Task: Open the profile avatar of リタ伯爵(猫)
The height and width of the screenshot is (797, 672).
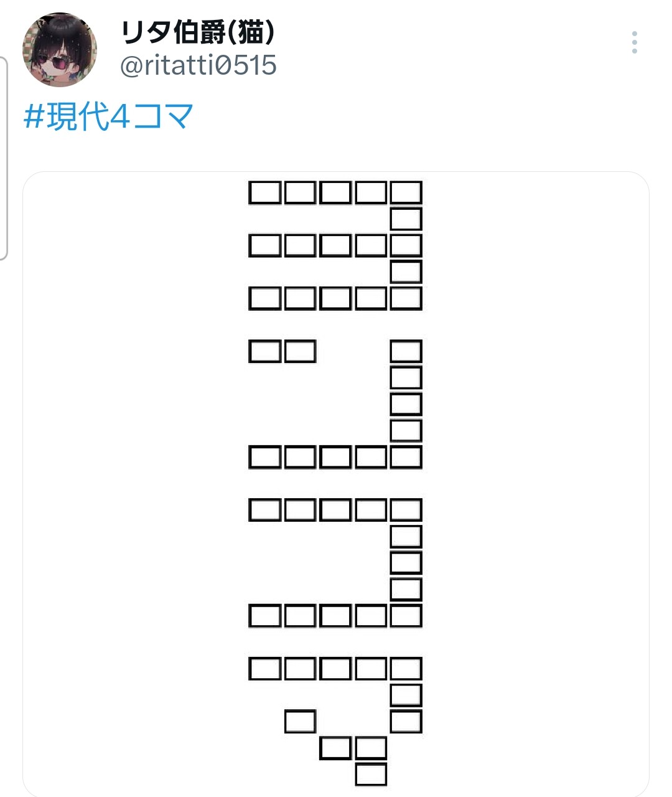Action: [60, 49]
